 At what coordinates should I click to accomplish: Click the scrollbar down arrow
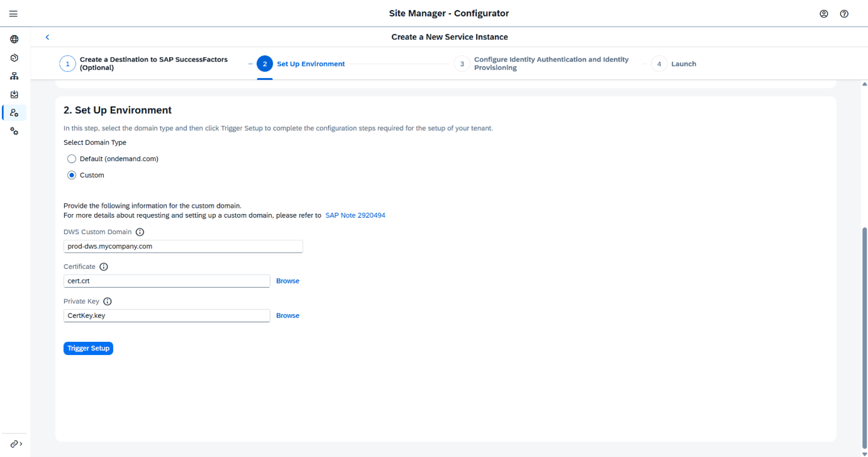(864, 453)
